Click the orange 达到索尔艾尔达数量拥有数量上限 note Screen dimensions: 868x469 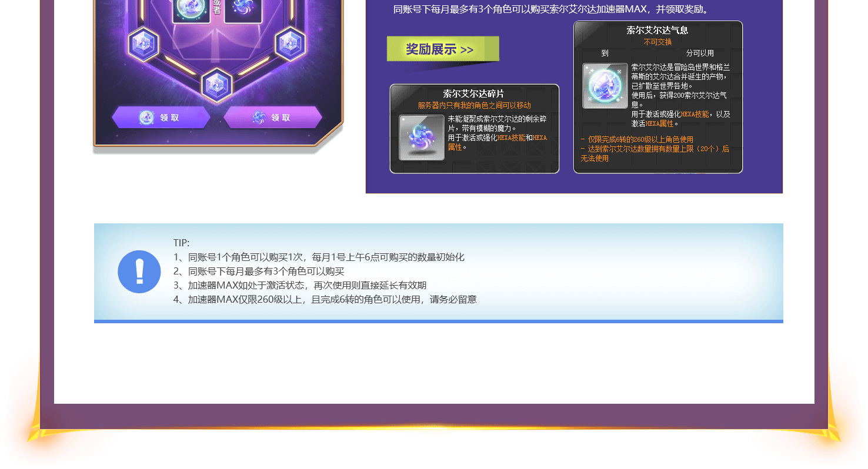point(655,153)
